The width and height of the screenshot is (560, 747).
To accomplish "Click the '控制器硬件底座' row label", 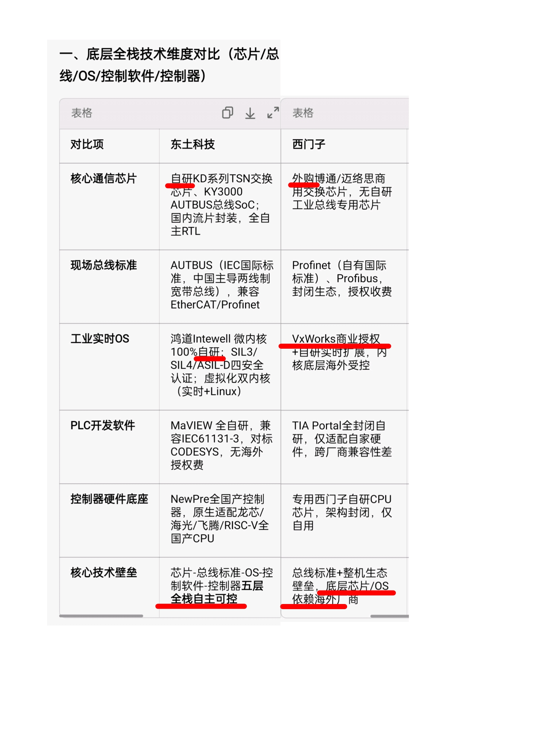I will 109,499.
